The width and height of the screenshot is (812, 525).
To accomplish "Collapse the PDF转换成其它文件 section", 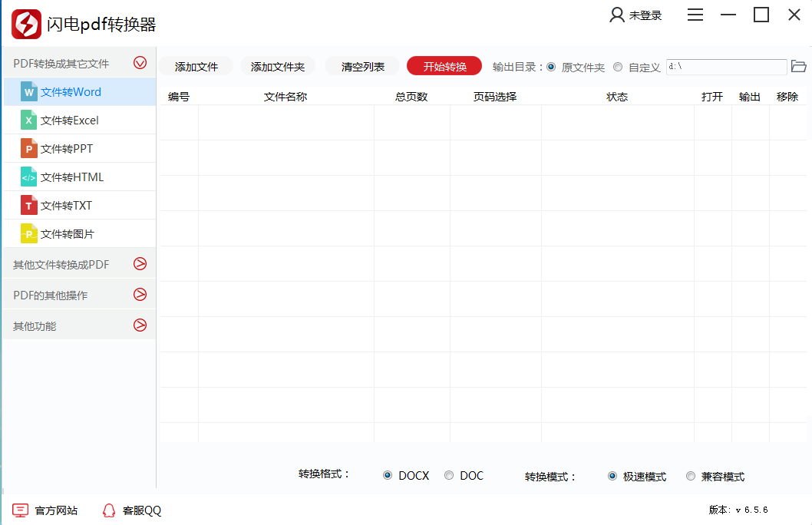I will click(140, 62).
